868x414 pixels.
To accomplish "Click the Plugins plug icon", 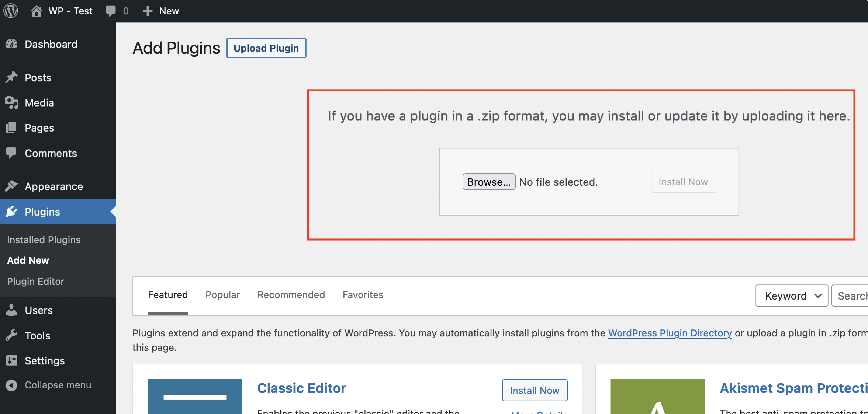I will click(11, 211).
